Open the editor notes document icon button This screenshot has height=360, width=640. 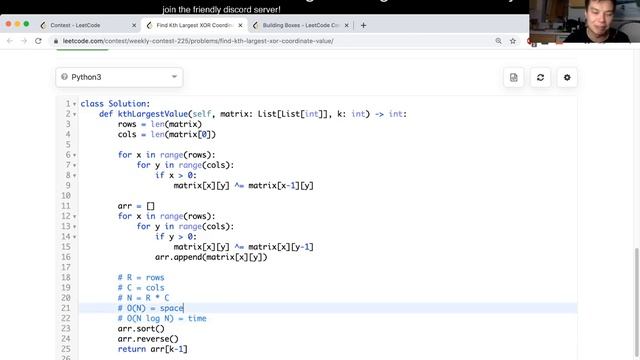click(x=513, y=78)
